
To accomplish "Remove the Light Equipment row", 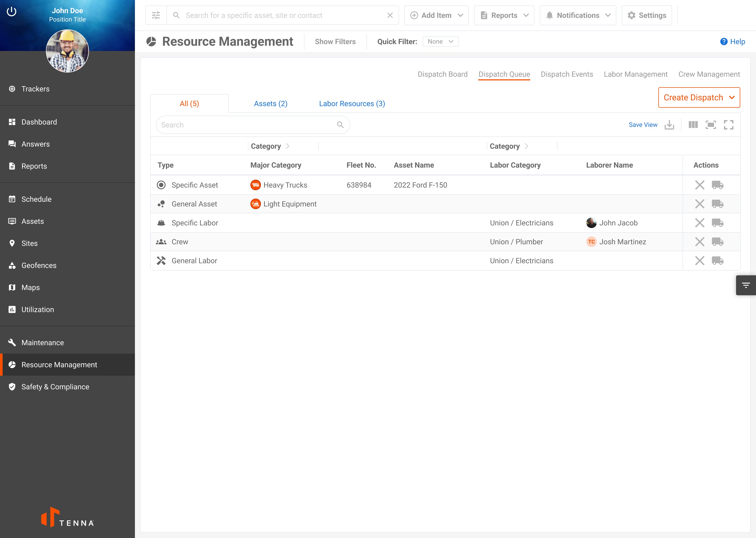I will 700,204.
